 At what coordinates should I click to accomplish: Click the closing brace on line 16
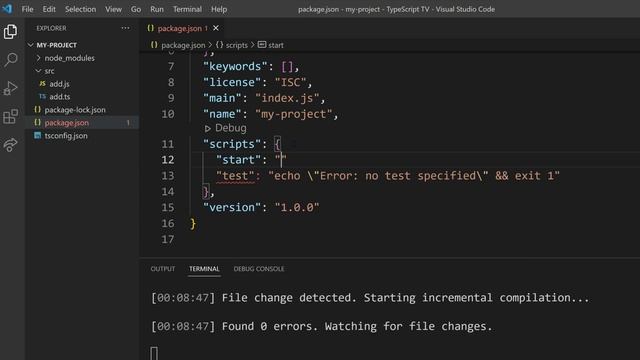click(193, 224)
